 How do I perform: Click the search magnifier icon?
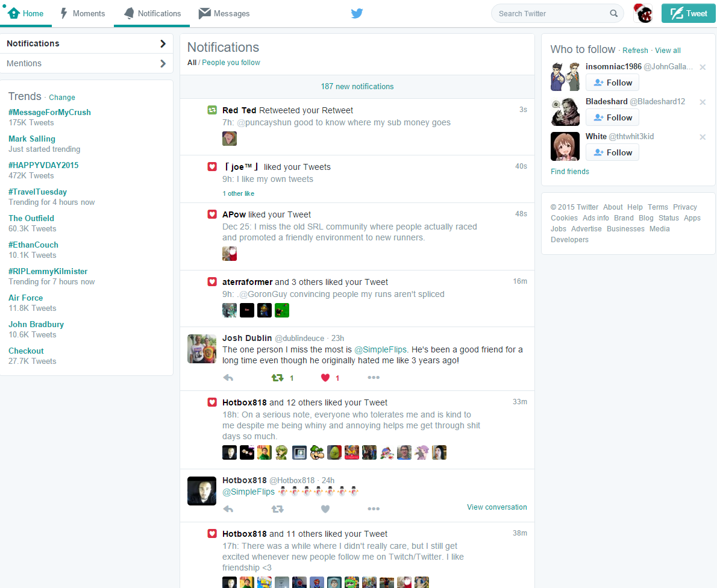(613, 13)
